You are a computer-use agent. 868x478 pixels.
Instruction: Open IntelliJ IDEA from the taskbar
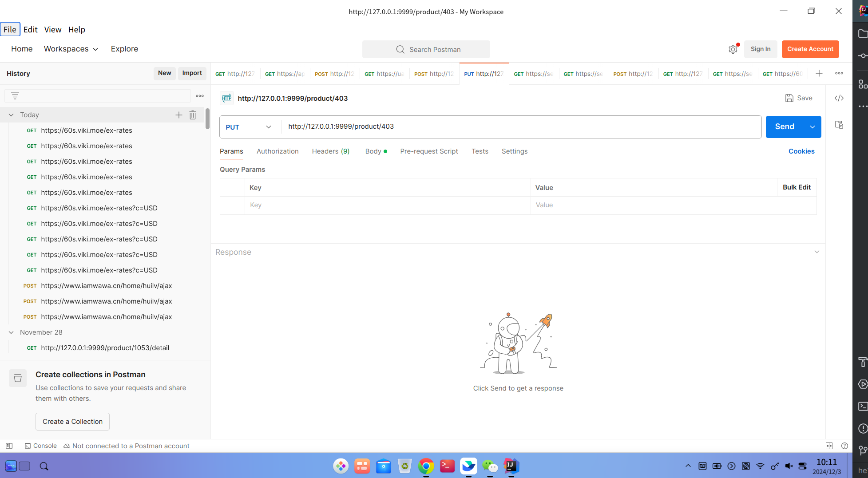click(x=511, y=466)
